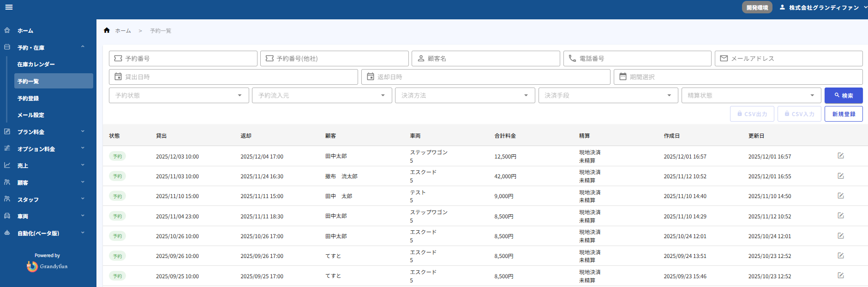Click the user account icon at top right
The height and width of the screenshot is (287, 868).
pyautogui.click(x=782, y=7)
